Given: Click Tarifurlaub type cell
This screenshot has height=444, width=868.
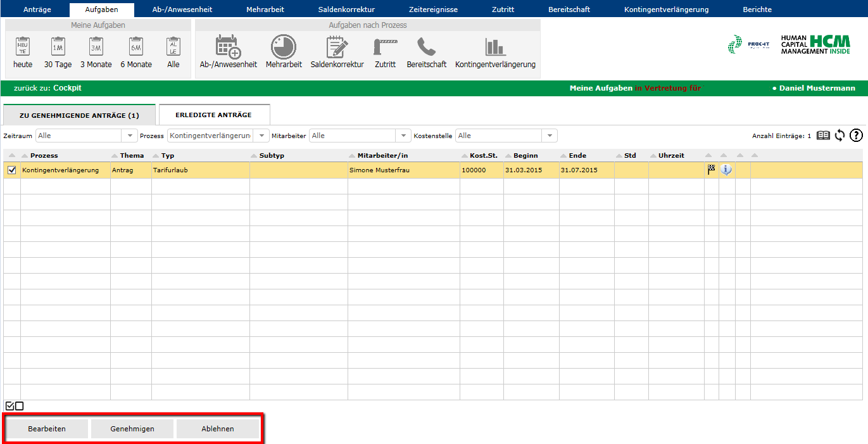Looking at the screenshot, I should tap(201, 170).
